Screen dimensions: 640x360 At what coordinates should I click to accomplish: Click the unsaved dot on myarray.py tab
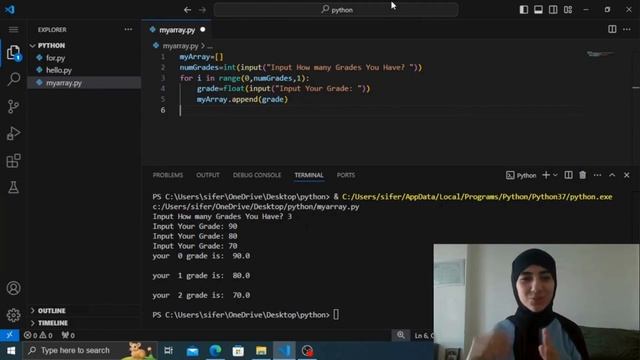click(x=203, y=30)
